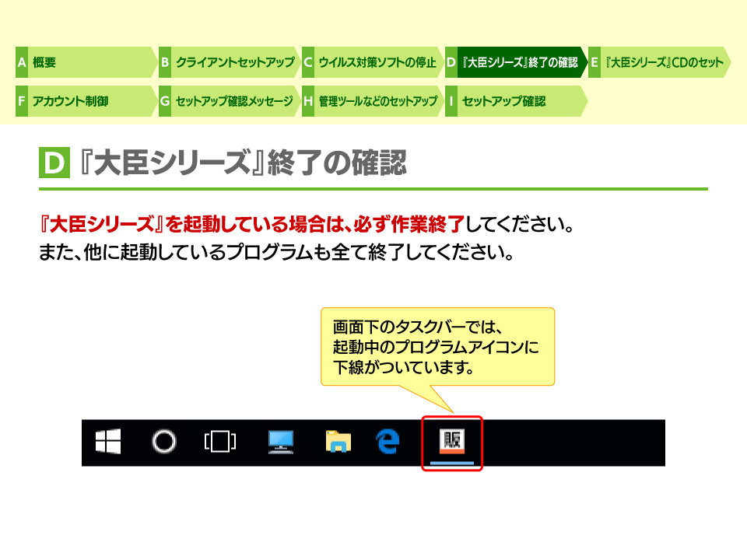Open Task View icon in taskbar
The image size is (747, 560).
[220, 442]
